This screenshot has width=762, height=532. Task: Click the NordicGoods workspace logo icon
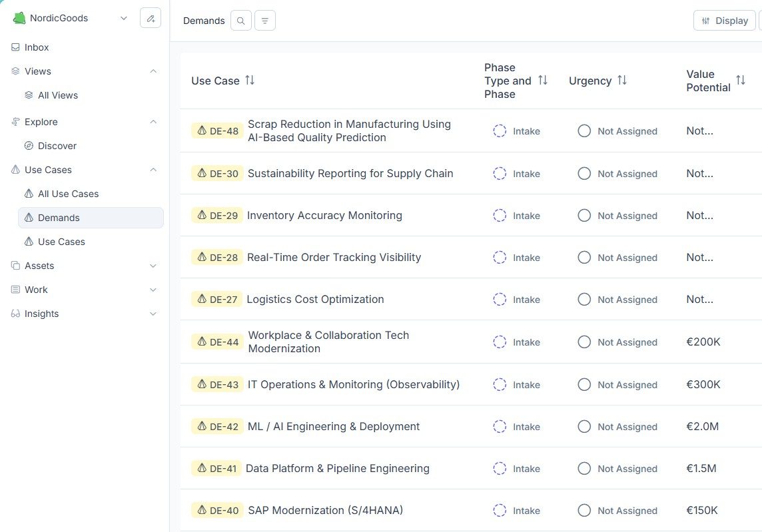click(19, 18)
